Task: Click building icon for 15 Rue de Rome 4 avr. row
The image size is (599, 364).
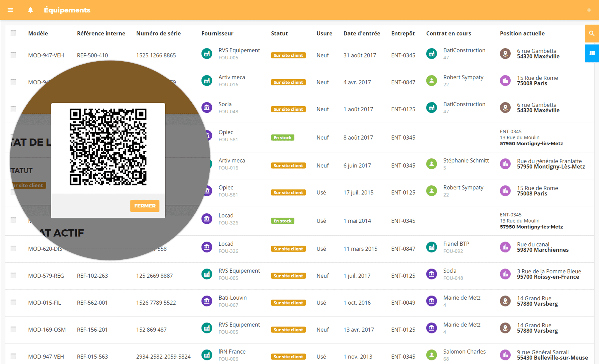Action: 505,80
